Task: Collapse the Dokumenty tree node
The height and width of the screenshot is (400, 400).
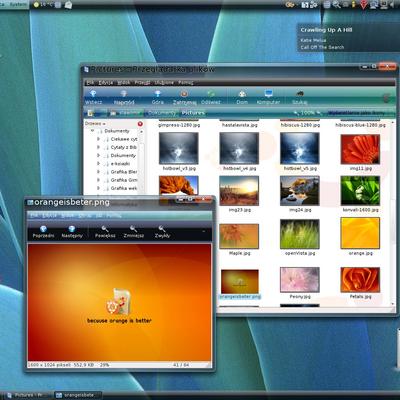Action: coord(92,131)
